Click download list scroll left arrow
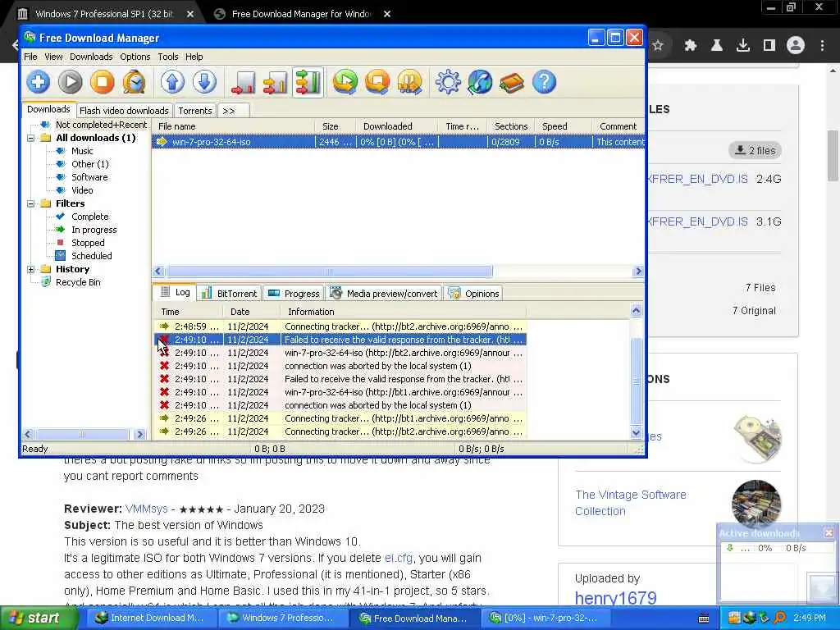The height and width of the screenshot is (630, 840). pos(158,271)
